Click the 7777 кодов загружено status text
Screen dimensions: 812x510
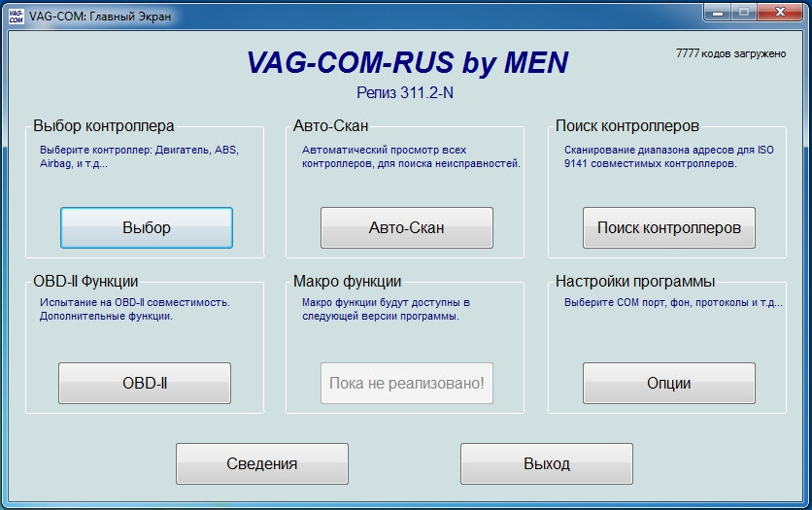tap(730, 53)
